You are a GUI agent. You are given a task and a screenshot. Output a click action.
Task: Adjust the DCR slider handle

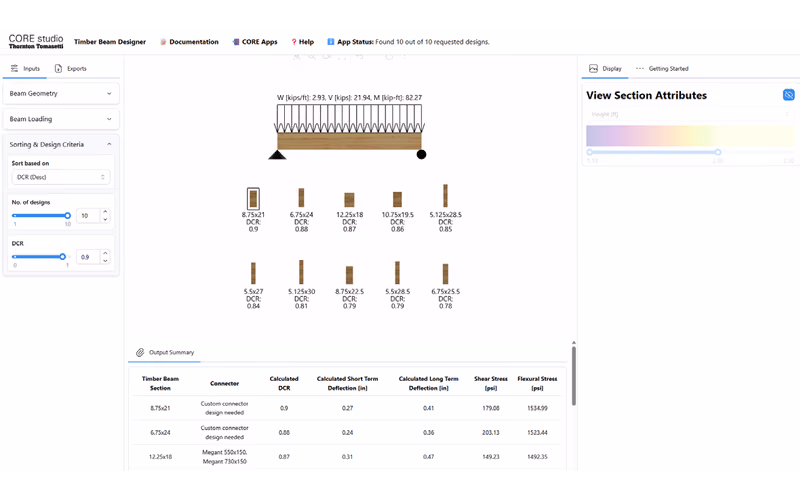tap(62, 257)
